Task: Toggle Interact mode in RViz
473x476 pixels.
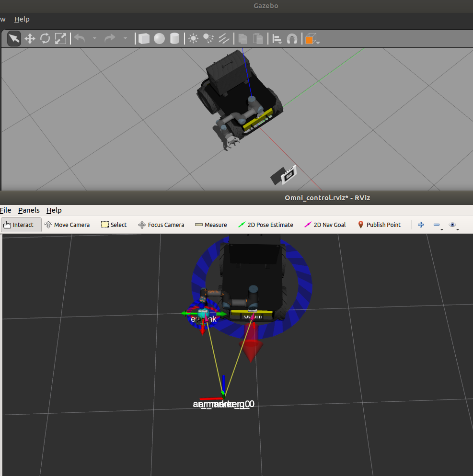Action: [x=21, y=225]
